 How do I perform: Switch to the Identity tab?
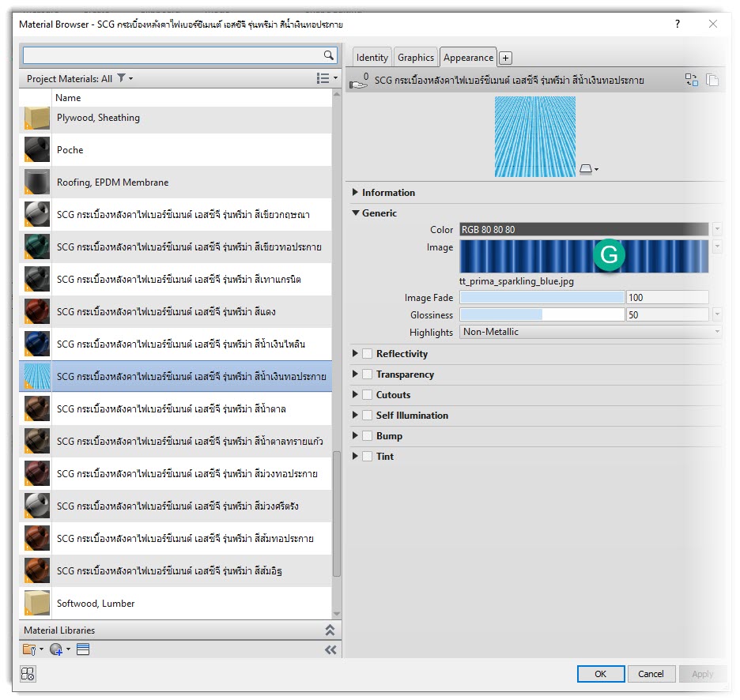point(372,58)
